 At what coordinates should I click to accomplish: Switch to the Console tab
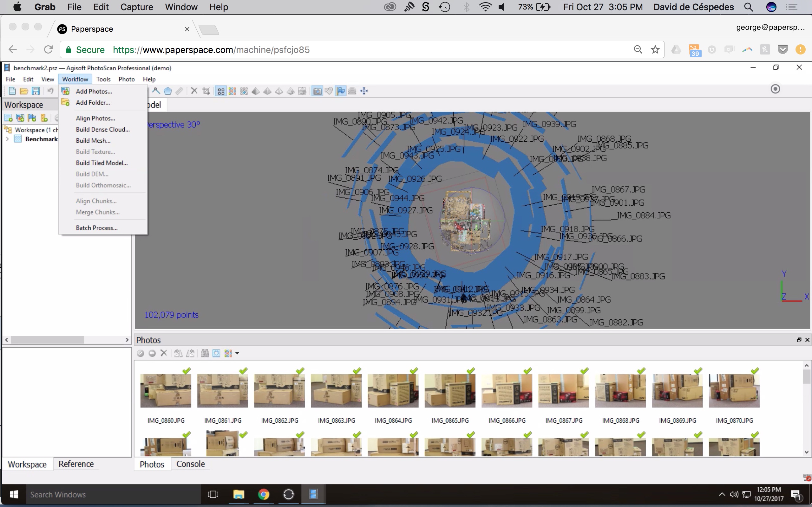(x=191, y=464)
